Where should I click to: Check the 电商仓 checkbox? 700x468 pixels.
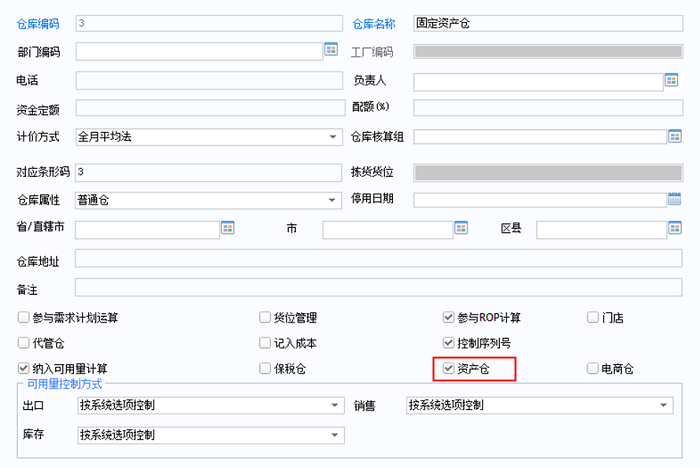pyautogui.click(x=593, y=368)
